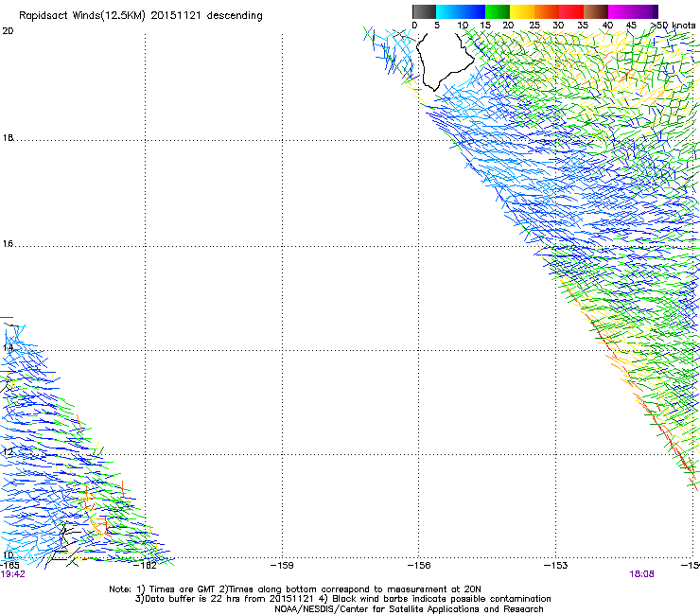Click the black island coastline outline

445,62
